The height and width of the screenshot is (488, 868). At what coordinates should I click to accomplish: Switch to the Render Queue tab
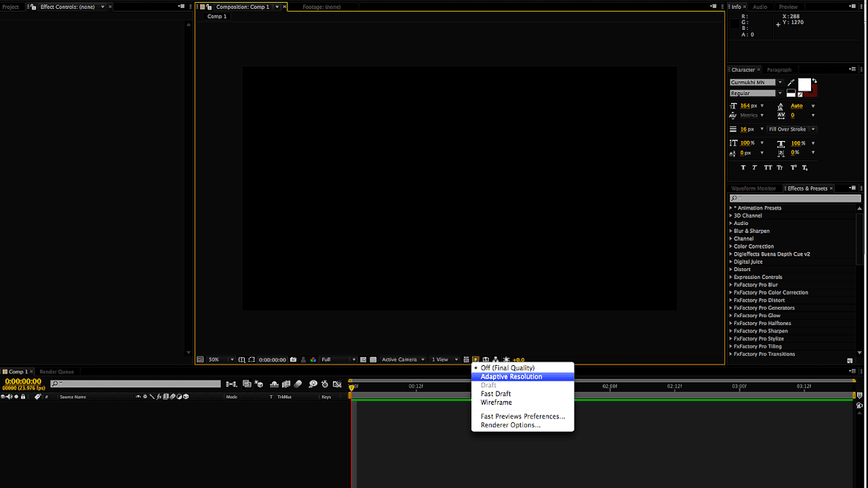point(57,371)
